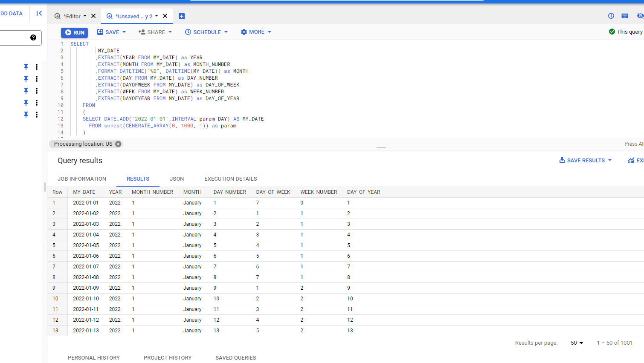Open third pinned item's three-dot menu
The height and width of the screenshot is (363, 644).
[37, 91]
